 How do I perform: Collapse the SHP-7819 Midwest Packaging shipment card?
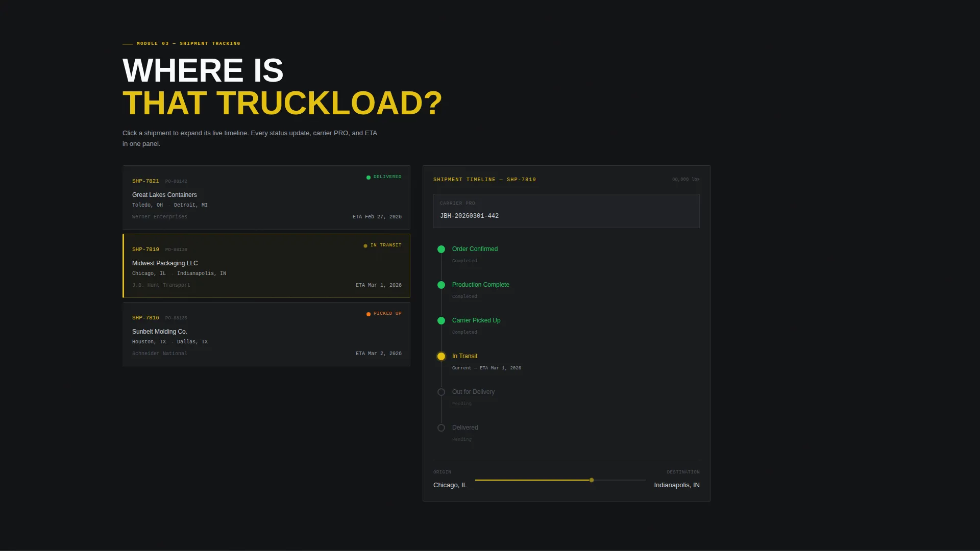click(266, 266)
